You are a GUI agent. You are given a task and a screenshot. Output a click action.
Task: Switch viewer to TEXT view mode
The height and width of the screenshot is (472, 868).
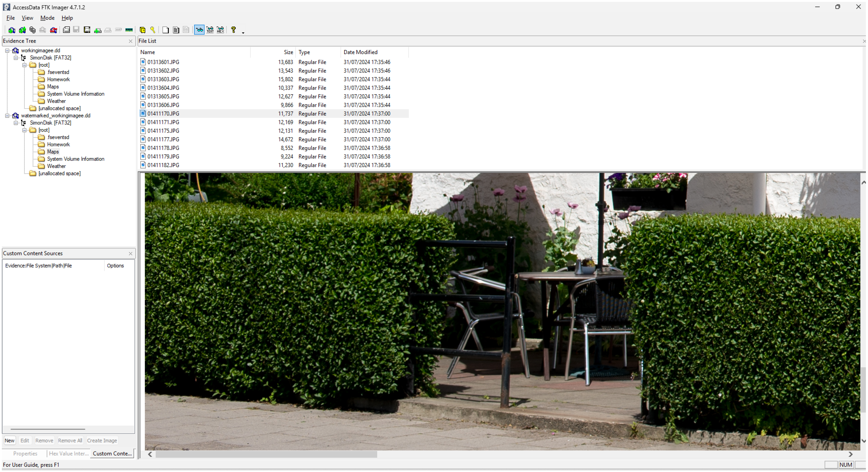click(x=210, y=30)
